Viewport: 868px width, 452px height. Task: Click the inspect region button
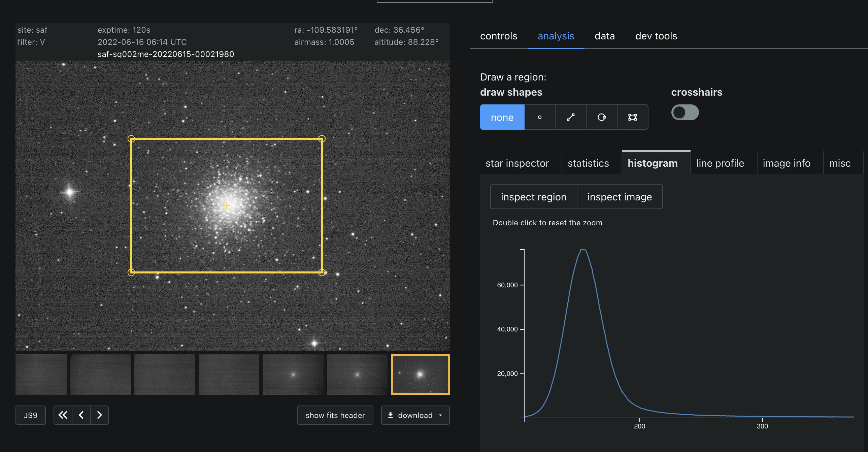click(533, 197)
